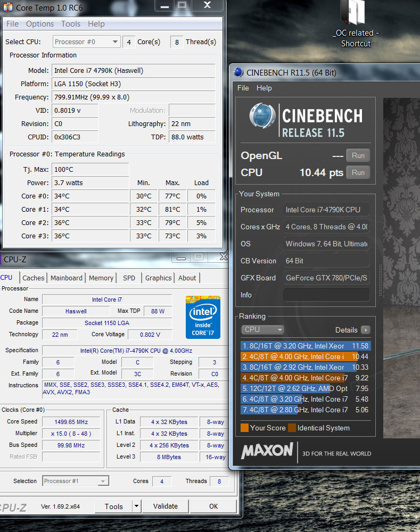Click the CPU score 10.44 pts
Image resolution: width=420 pixels, height=532 pixels.
tap(321, 172)
